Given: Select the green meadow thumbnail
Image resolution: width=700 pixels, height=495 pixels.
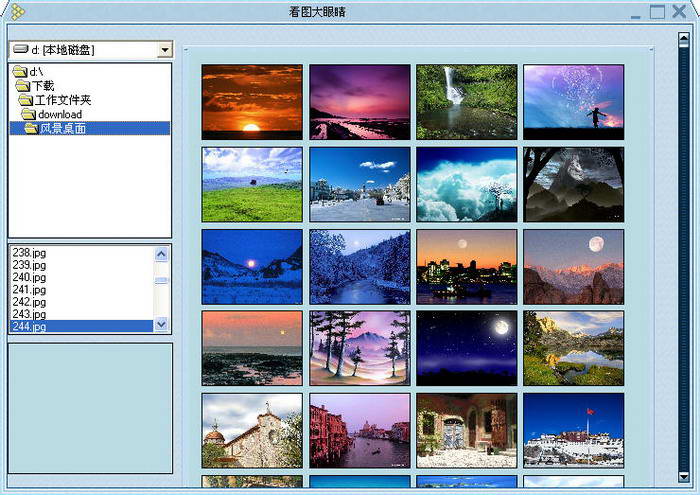Looking at the screenshot, I should click(252, 184).
